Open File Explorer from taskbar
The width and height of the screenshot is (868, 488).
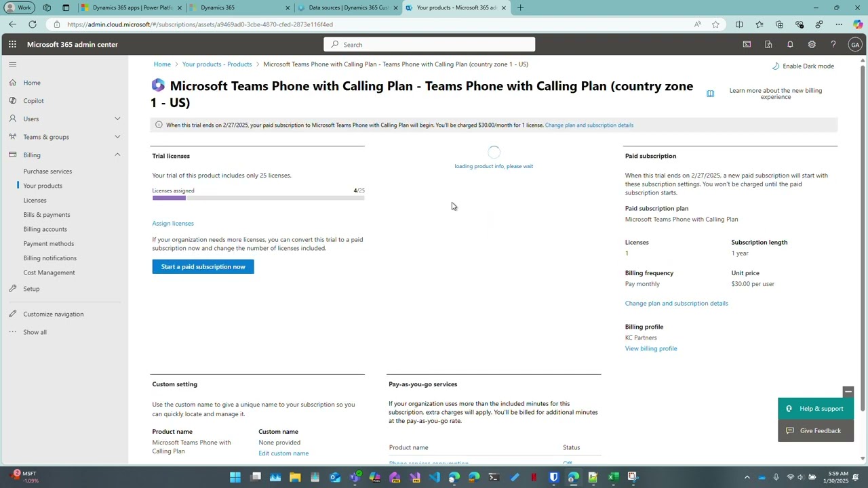(x=295, y=477)
